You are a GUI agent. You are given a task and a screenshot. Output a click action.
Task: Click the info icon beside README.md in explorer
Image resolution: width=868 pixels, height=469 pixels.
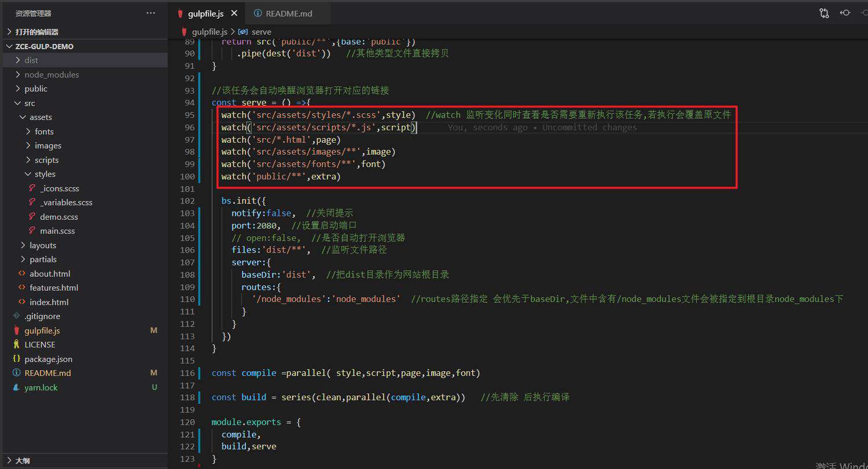click(x=16, y=373)
